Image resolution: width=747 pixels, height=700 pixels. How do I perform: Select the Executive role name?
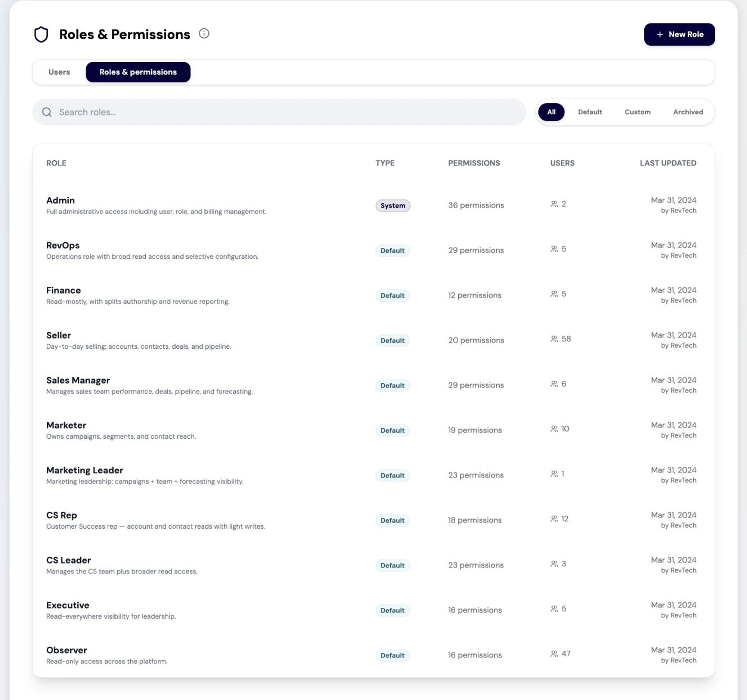68,605
